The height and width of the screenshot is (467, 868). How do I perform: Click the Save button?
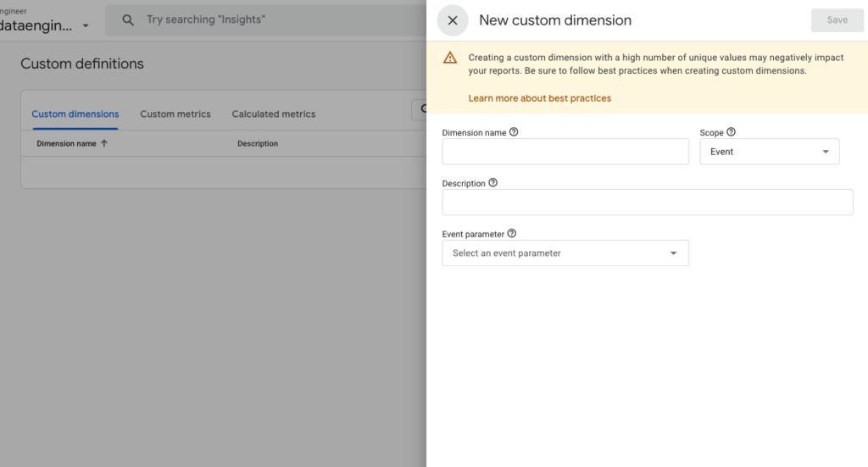coord(837,20)
